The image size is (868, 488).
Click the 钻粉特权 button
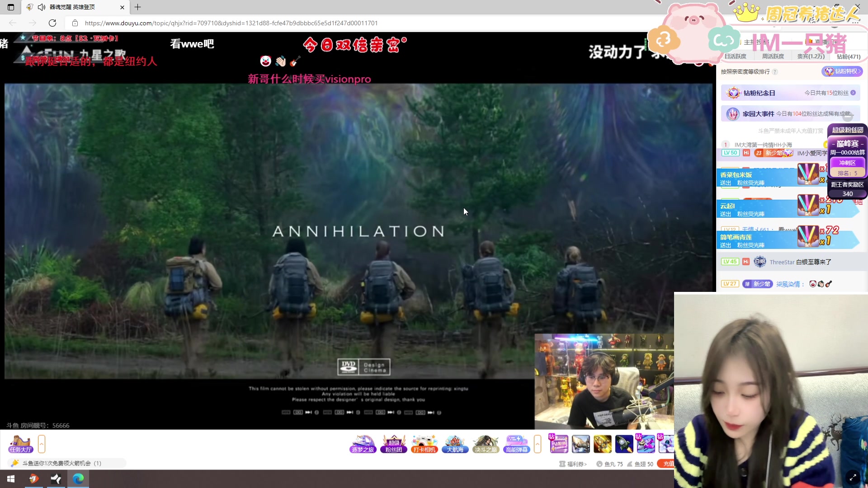point(842,71)
